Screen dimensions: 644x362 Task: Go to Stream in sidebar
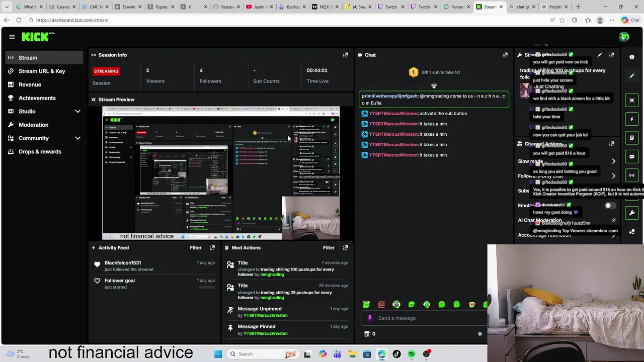pos(44,58)
